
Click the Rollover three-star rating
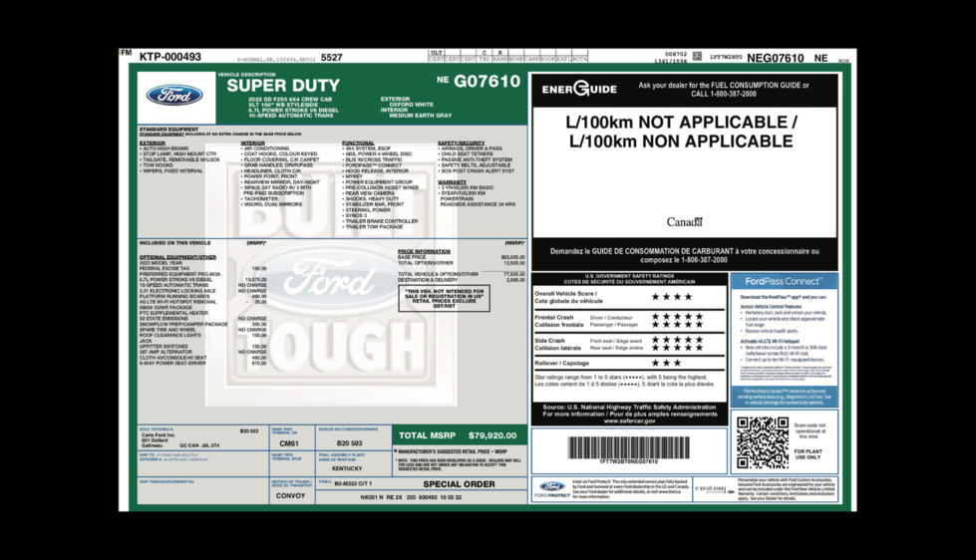coord(666,363)
